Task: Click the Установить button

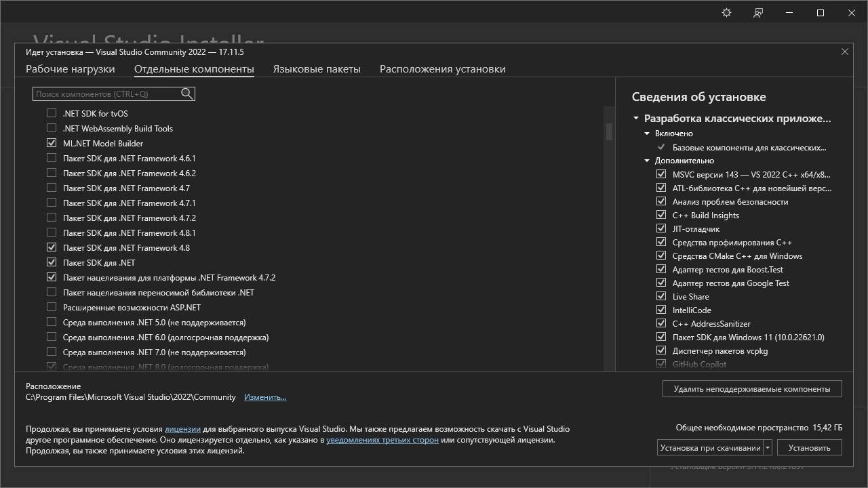Action: 810,447
